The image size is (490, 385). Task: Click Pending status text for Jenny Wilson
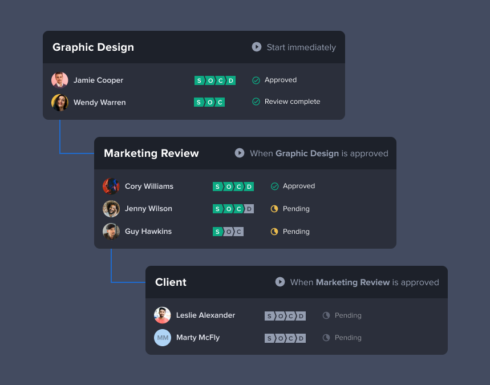(x=296, y=209)
